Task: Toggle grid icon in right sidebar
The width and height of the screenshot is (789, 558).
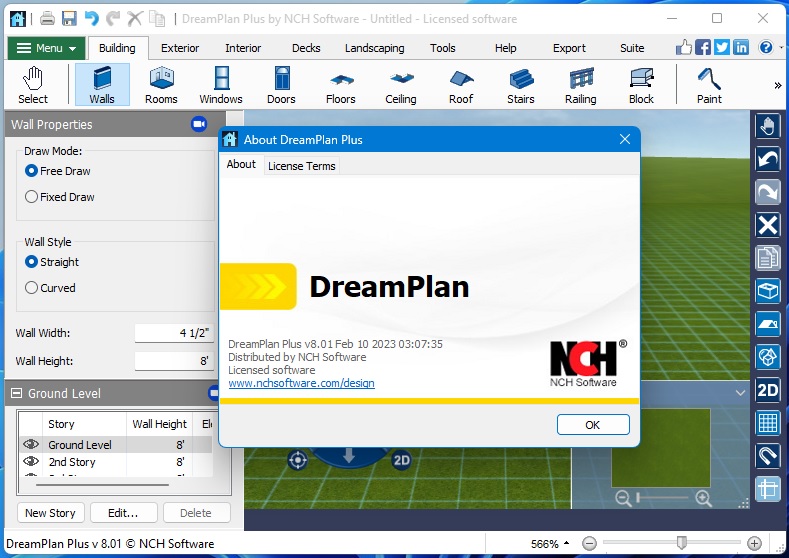Action: [768, 423]
